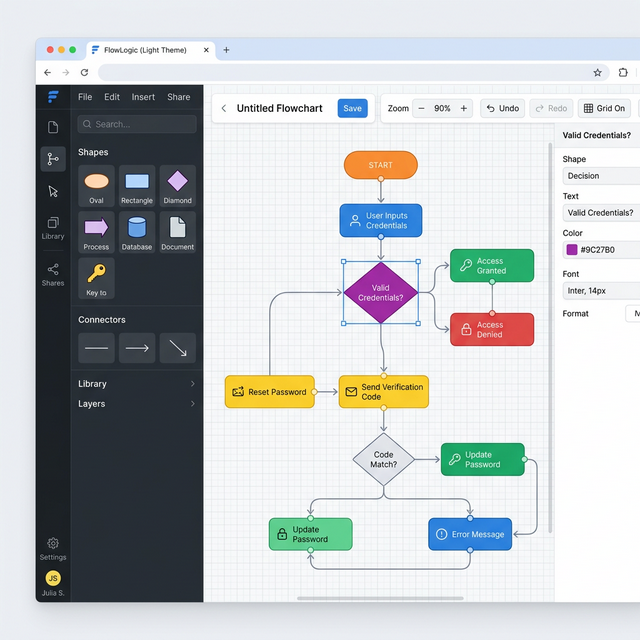Click the FlowLogic logo in sidebar
This screenshot has width=640, height=640.
[x=53, y=97]
